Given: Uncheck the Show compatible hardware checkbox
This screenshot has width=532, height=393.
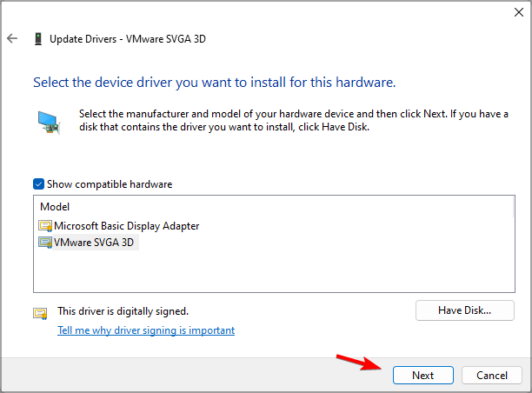Looking at the screenshot, I should [x=38, y=184].
